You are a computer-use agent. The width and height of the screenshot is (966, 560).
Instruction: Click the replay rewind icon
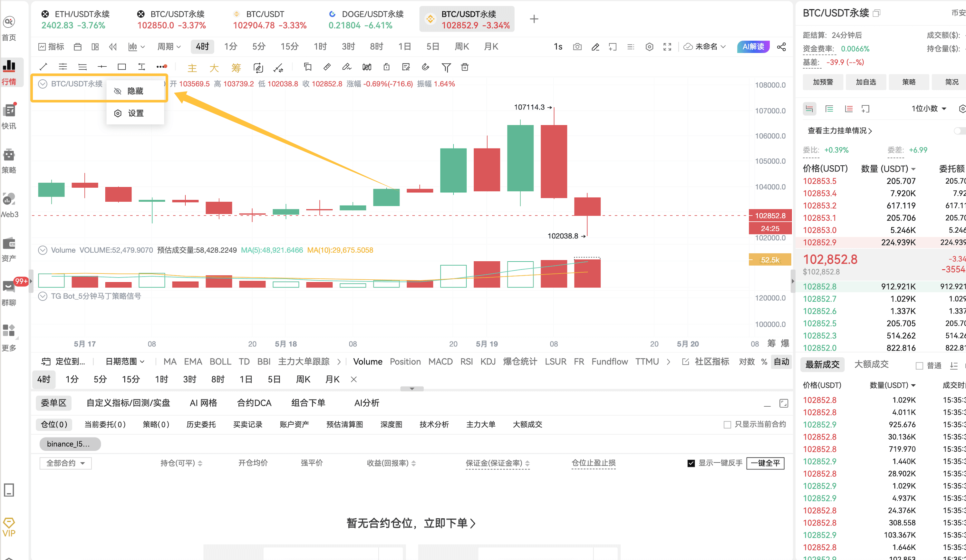click(113, 47)
